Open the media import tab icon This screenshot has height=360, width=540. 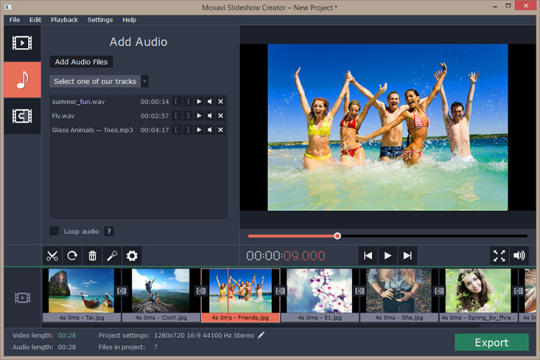pyautogui.click(x=22, y=43)
